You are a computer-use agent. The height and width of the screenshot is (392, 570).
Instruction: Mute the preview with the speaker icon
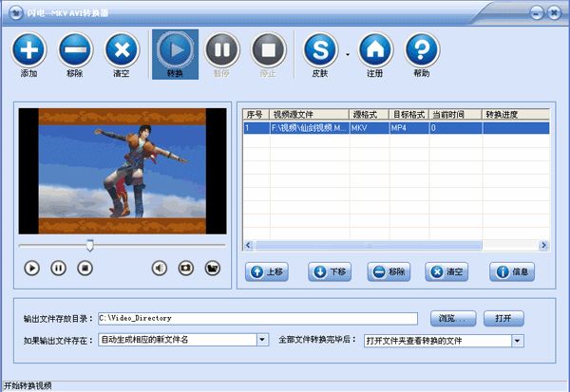[x=160, y=269]
